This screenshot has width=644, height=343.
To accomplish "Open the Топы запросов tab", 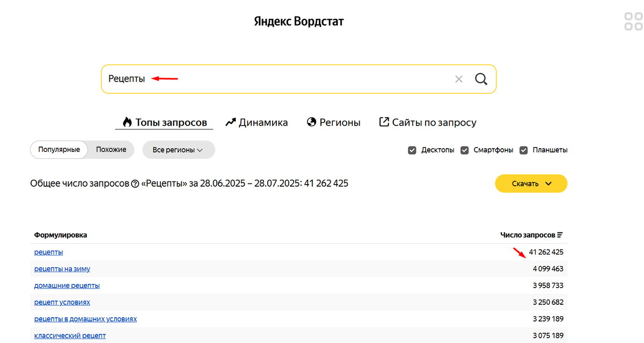I will pos(164,122).
